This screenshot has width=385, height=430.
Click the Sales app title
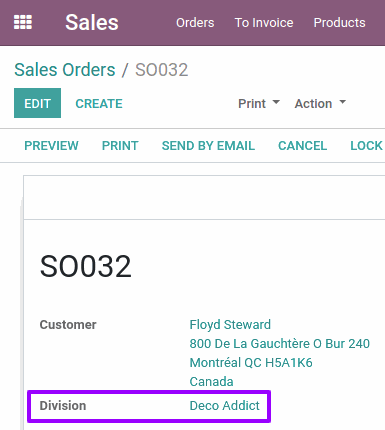92,23
